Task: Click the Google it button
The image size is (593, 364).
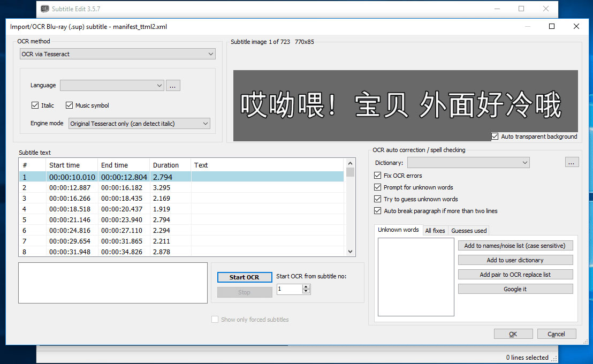Action: pyautogui.click(x=515, y=289)
